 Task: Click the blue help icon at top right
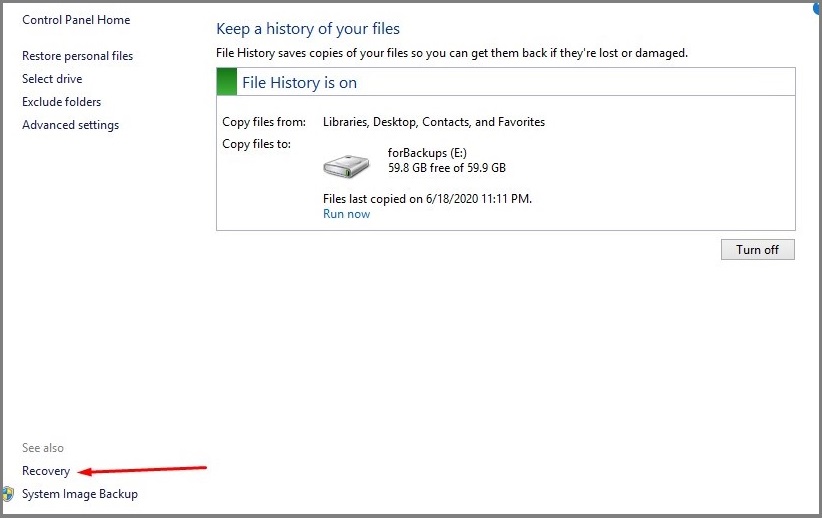click(x=816, y=6)
